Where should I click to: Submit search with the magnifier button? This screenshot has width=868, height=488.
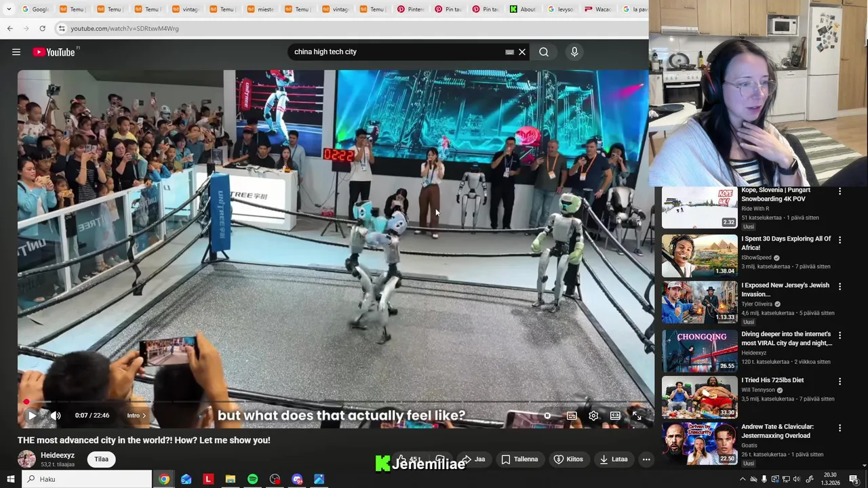[x=544, y=52]
